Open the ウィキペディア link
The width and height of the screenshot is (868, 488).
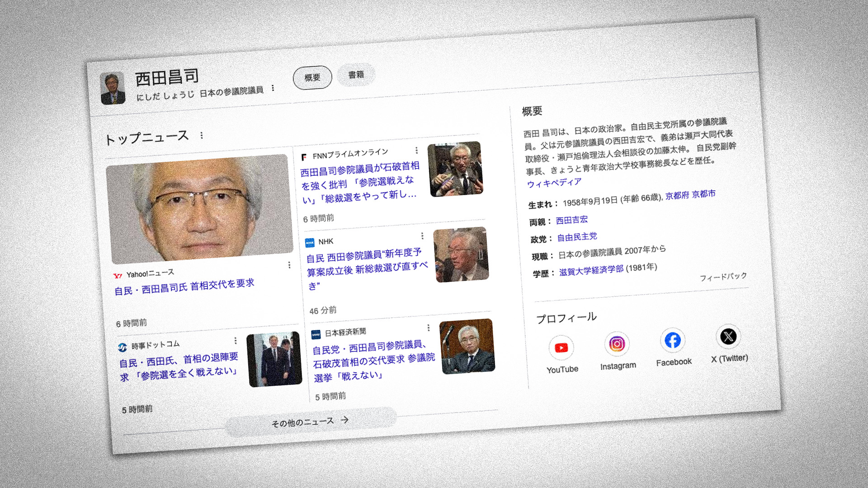point(554,183)
